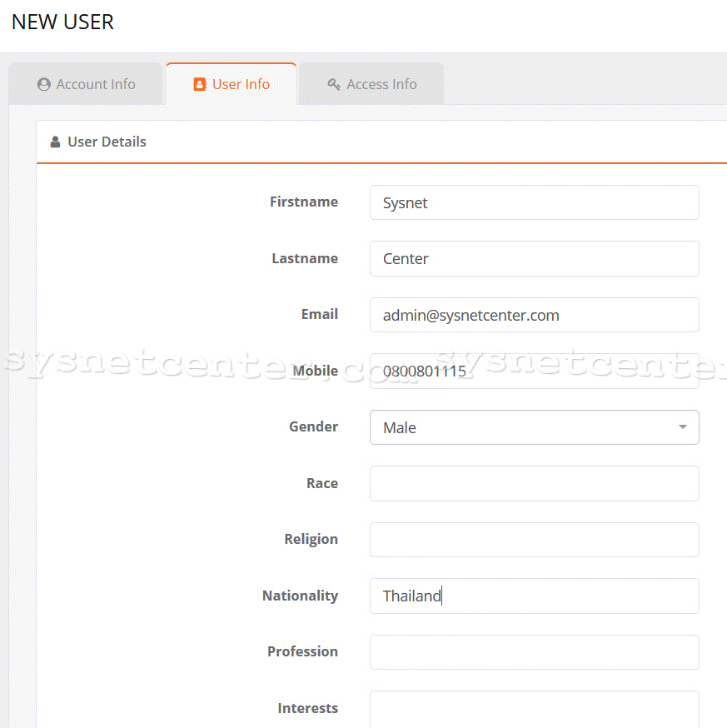Click the User Details person icon
Image resolution: width=727 pixels, height=728 pixels.
(55, 142)
